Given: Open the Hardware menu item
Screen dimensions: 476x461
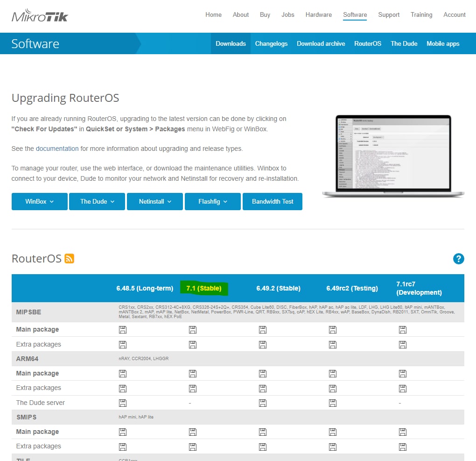Looking at the screenshot, I should tap(318, 14).
